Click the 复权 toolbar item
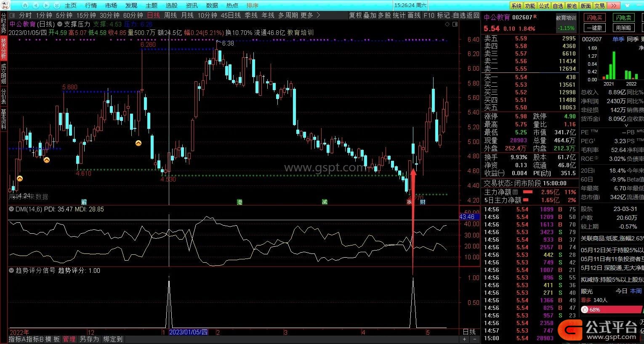644x344 pixels. pos(356,15)
